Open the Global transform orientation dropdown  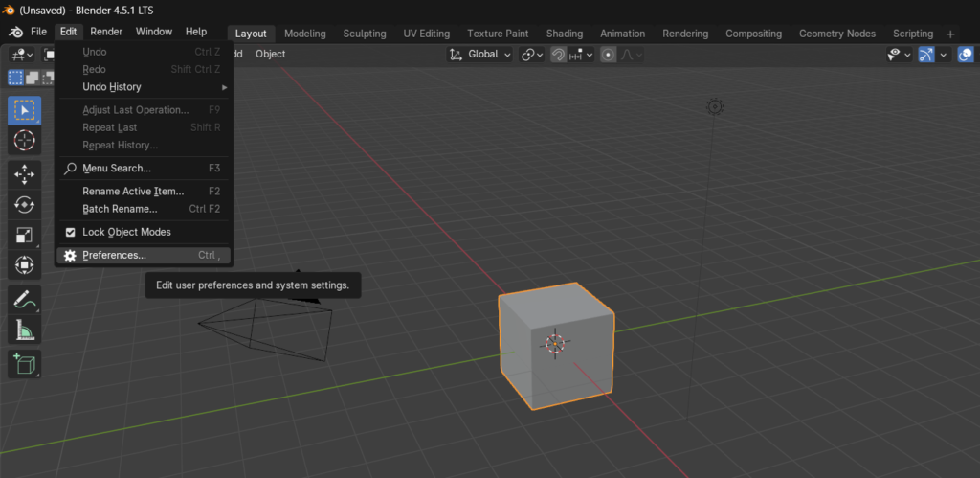481,55
